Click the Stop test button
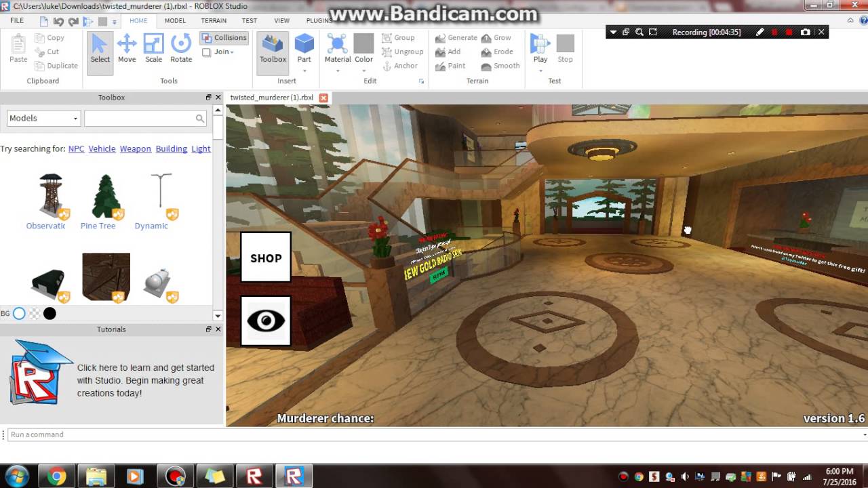 point(565,49)
